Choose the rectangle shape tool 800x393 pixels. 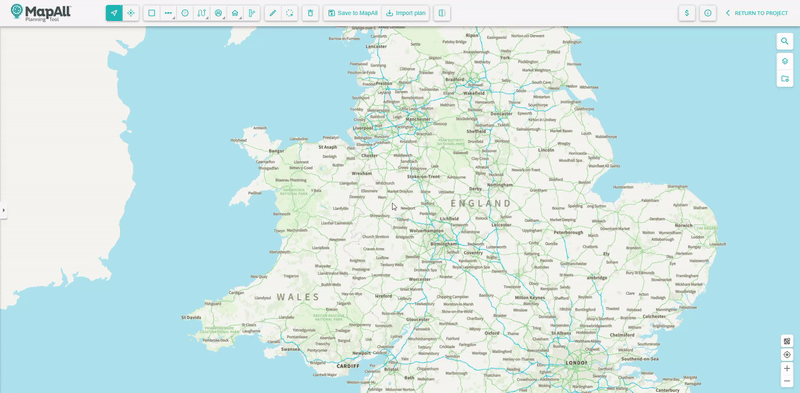(152, 13)
